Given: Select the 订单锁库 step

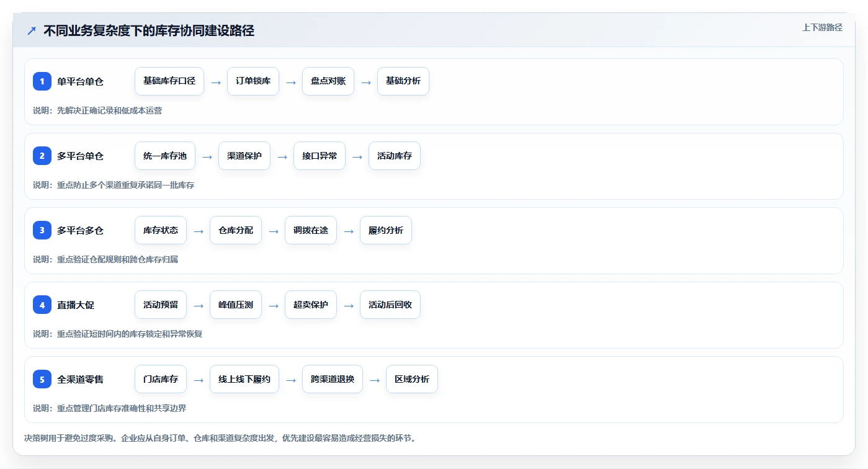Looking at the screenshot, I should [253, 81].
